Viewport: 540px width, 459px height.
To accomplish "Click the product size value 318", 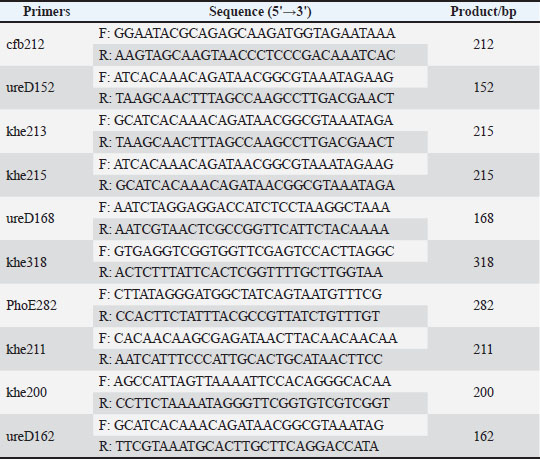I will pyautogui.click(x=483, y=262).
